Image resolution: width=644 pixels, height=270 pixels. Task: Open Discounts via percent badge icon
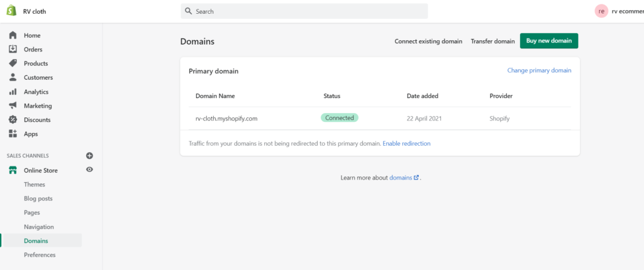[13, 119]
